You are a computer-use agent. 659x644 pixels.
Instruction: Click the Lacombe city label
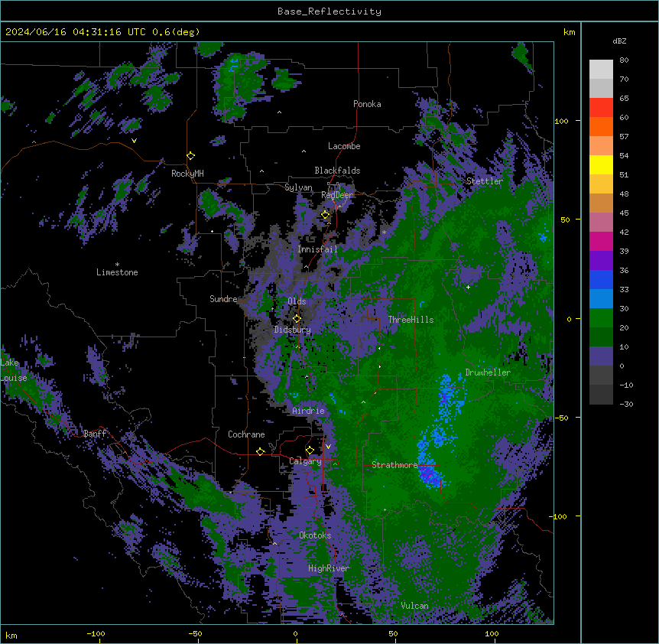[x=344, y=146]
